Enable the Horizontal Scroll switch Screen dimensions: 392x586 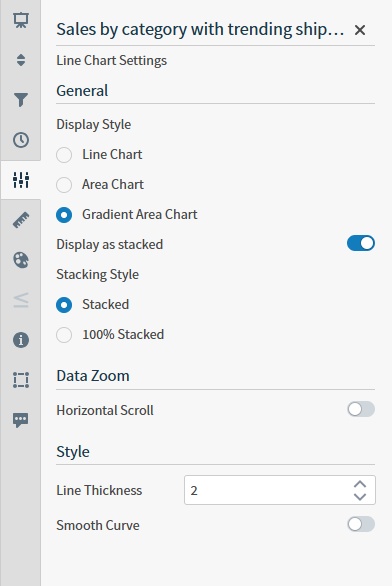[361, 409]
